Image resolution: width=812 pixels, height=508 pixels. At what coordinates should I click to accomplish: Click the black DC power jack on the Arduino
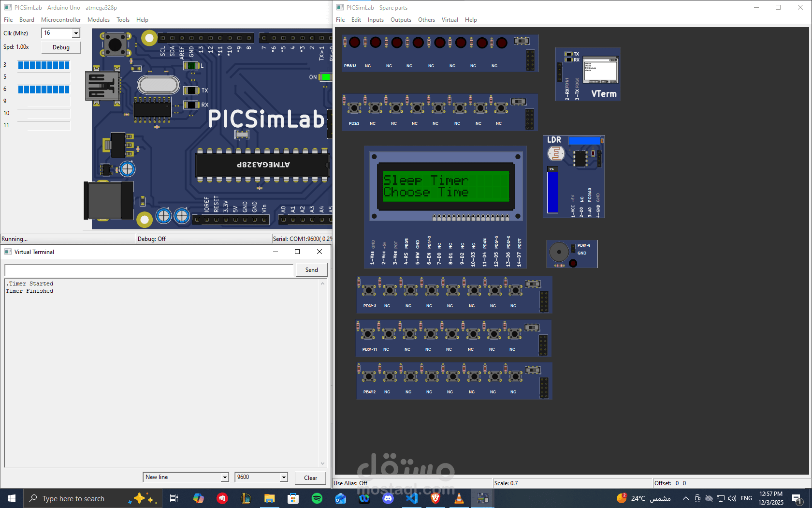pos(109,200)
